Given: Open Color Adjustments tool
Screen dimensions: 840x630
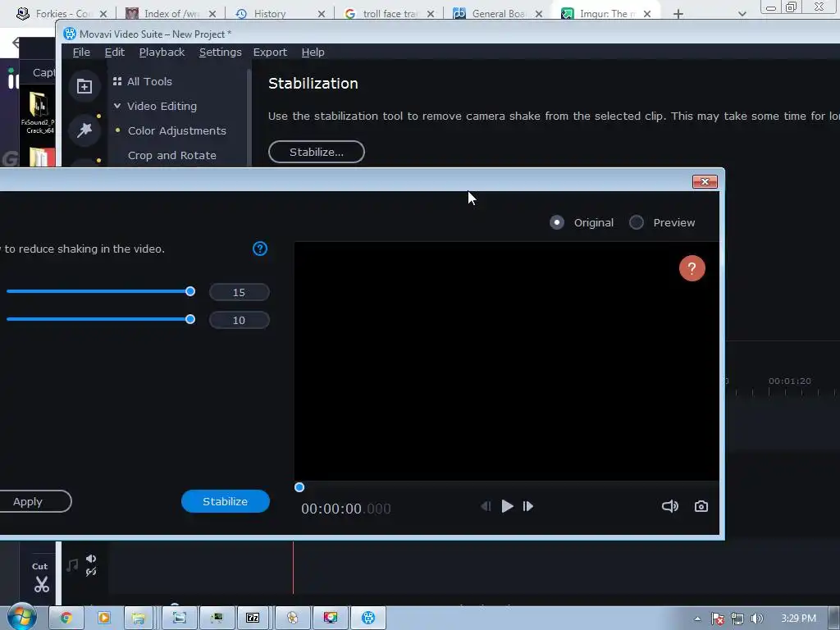Looking at the screenshot, I should (177, 130).
